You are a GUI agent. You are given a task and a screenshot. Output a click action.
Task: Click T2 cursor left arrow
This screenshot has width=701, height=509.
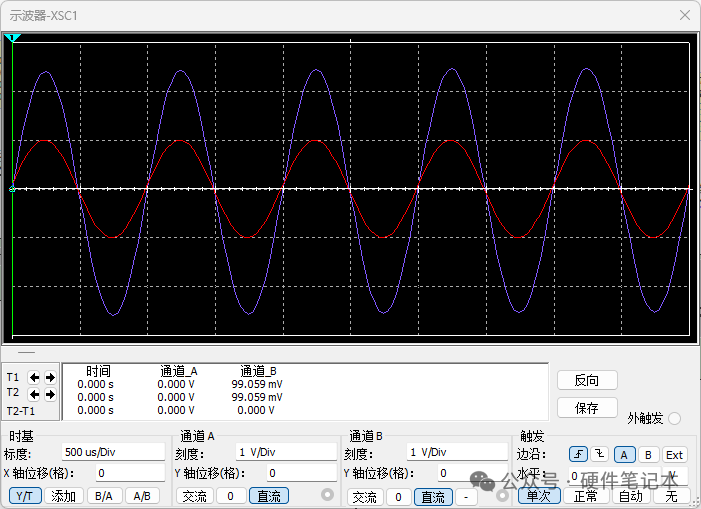(35, 393)
